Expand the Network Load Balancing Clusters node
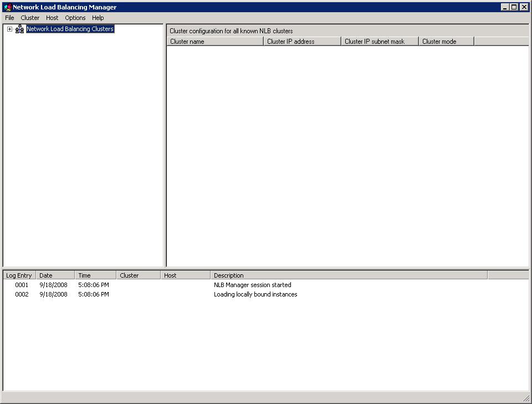 pos(9,29)
